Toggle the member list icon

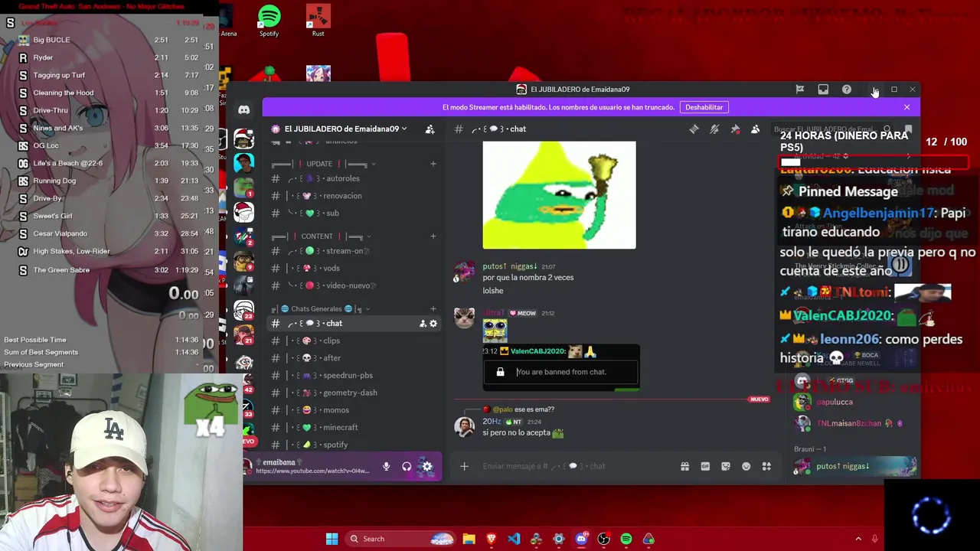pyautogui.click(x=755, y=129)
